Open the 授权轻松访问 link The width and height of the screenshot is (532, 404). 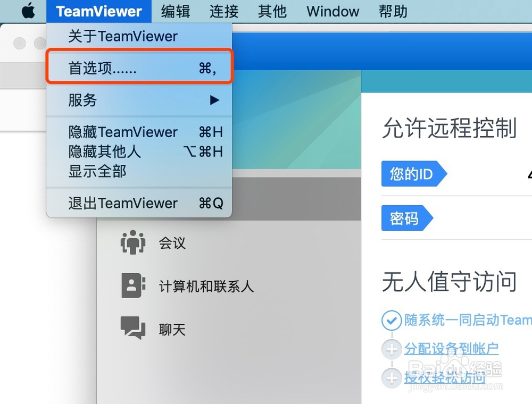click(x=444, y=377)
